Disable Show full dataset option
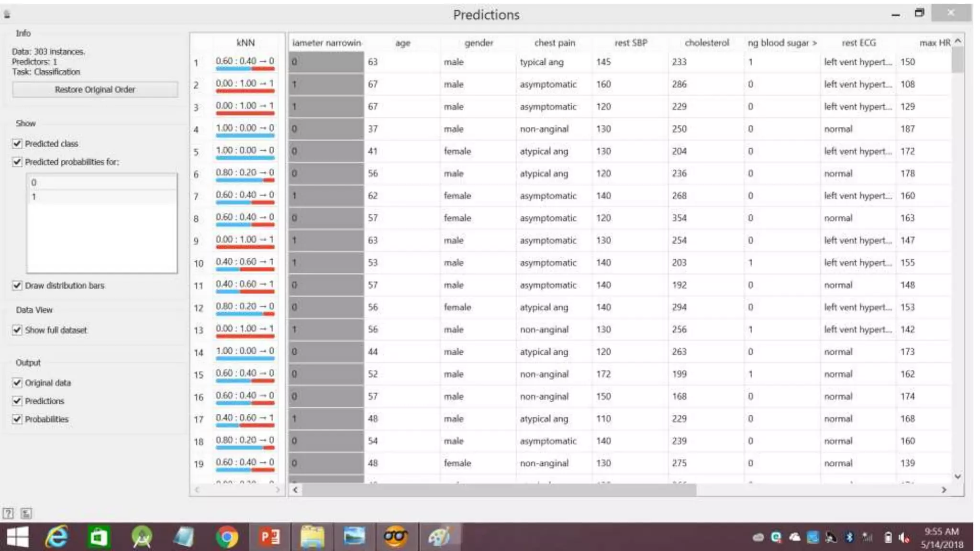 [x=18, y=330]
